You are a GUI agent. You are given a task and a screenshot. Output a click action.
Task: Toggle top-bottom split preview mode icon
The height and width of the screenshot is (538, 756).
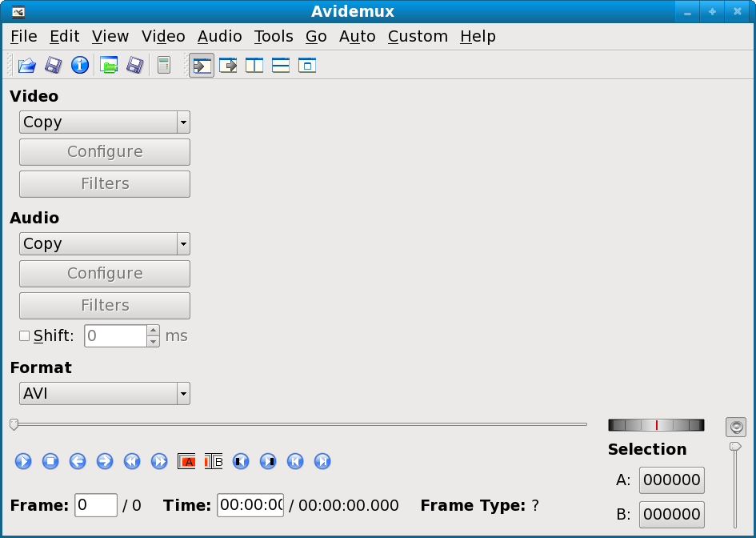pos(281,66)
